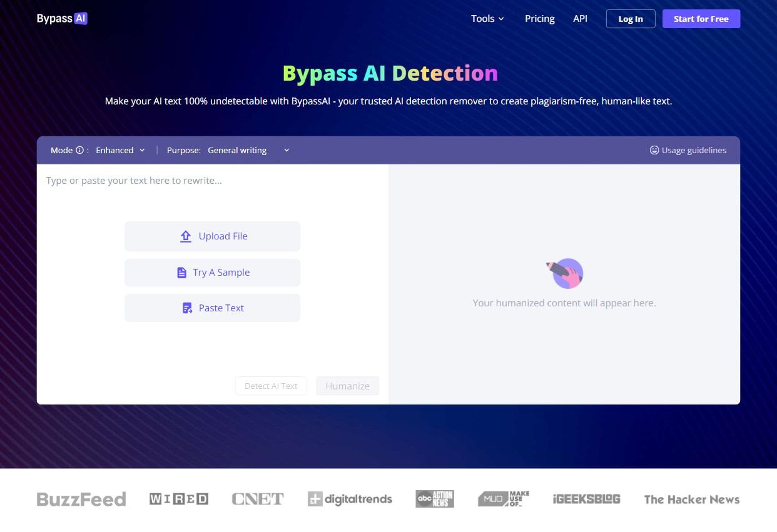Open the Pricing menu item
This screenshot has height=532, width=777.
[x=539, y=19]
